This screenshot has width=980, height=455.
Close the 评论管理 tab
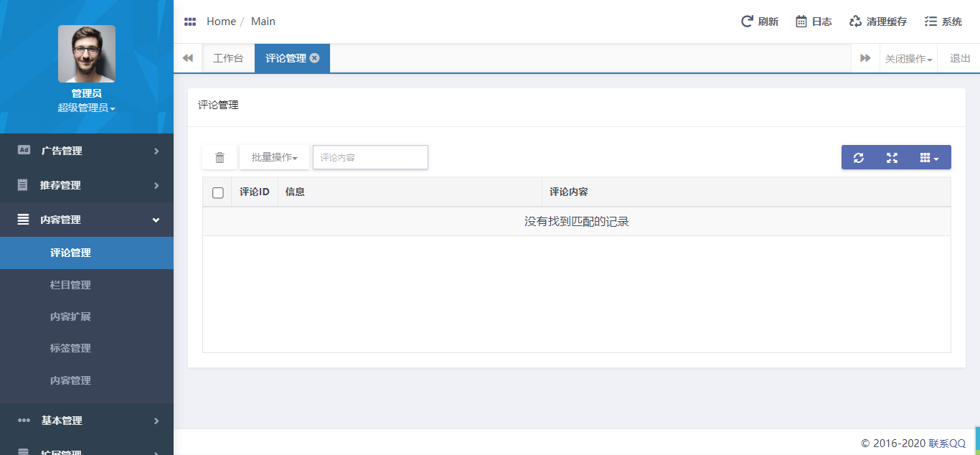click(314, 58)
